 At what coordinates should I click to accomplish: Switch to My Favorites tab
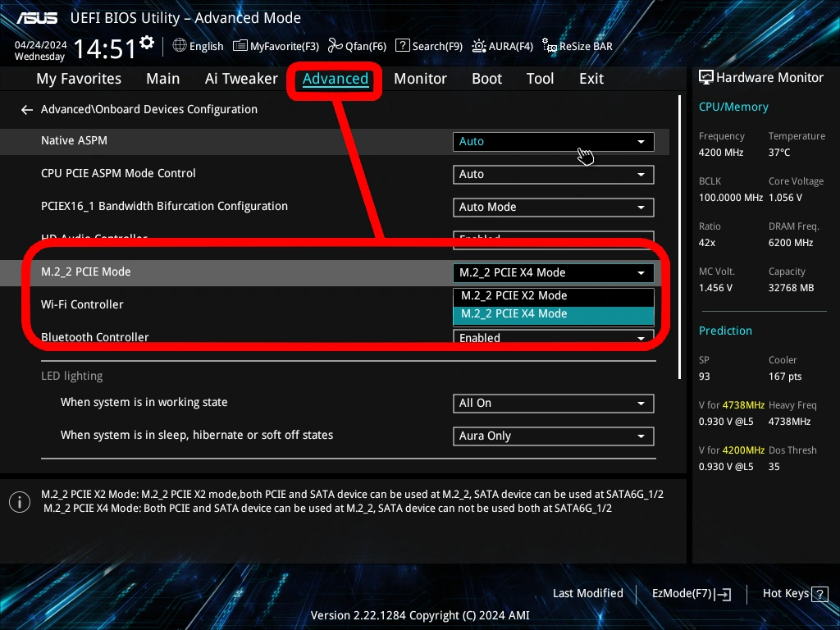(79, 79)
